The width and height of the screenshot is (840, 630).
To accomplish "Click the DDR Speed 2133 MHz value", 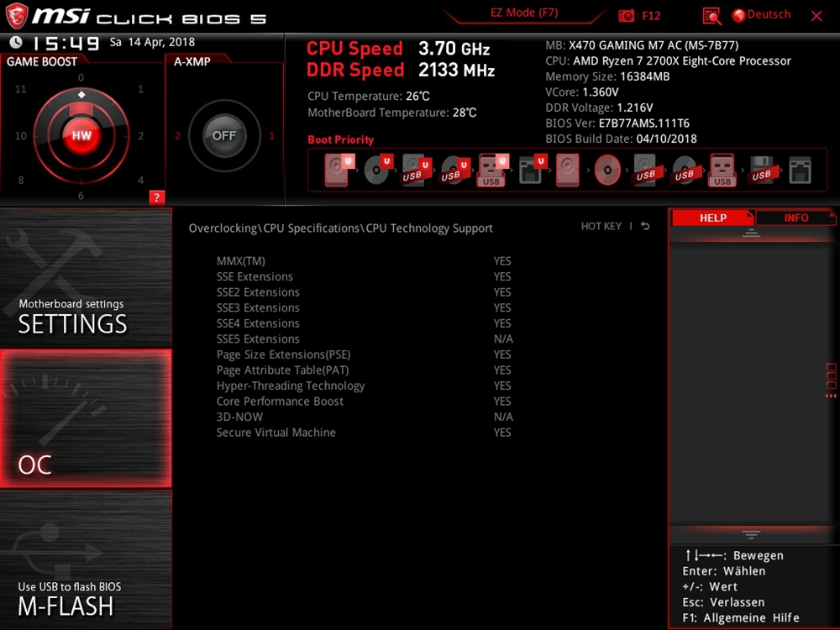I will point(456,71).
